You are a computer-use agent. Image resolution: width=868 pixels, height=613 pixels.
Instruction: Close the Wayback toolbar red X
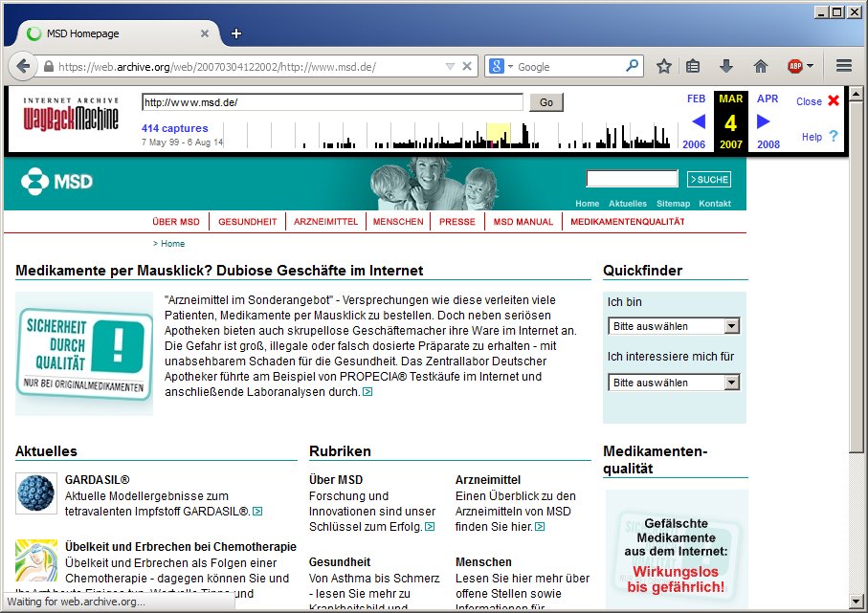coord(834,100)
